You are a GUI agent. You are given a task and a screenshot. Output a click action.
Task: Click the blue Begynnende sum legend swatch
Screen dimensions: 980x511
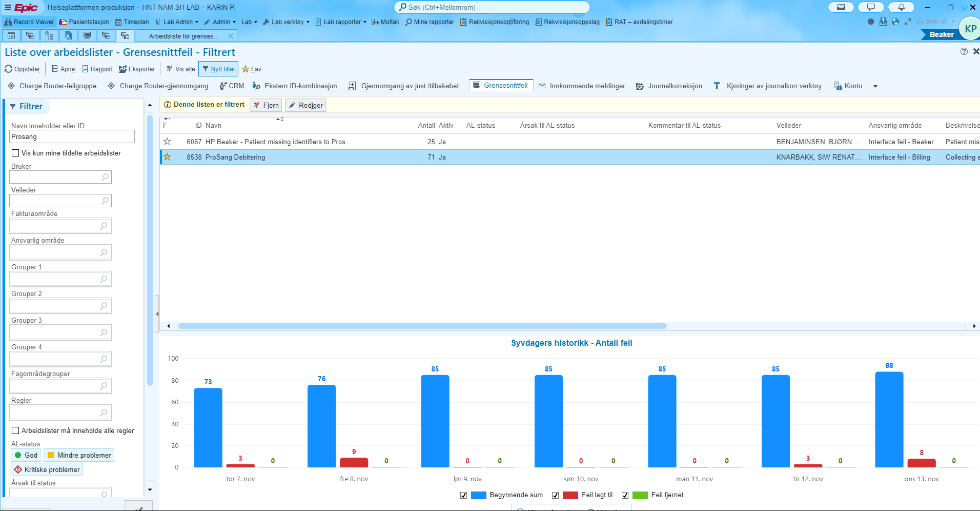pos(478,495)
